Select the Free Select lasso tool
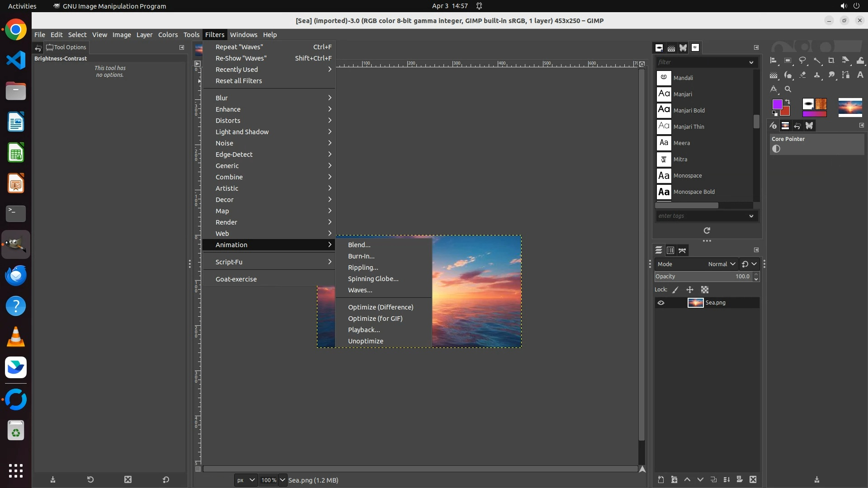The height and width of the screenshot is (488, 868). [x=802, y=60]
